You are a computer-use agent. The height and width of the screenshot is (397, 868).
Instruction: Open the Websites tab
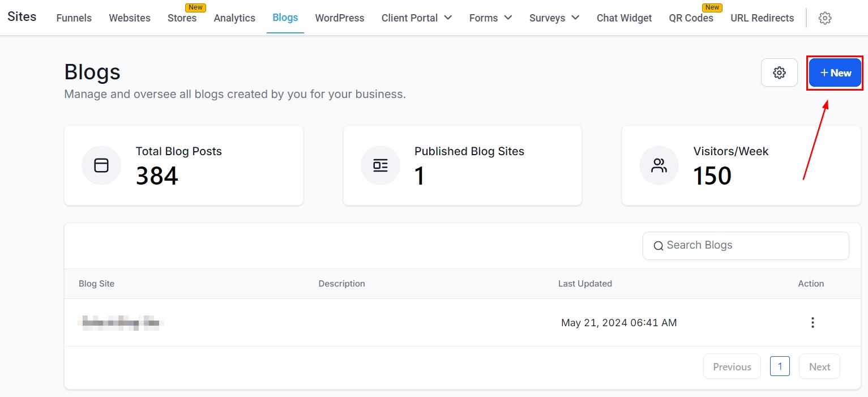[130, 18]
